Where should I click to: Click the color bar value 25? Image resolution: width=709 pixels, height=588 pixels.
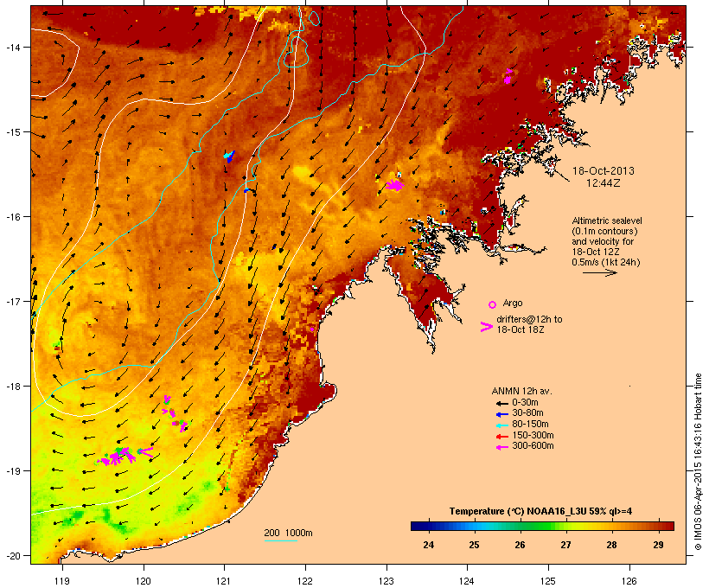(474, 545)
